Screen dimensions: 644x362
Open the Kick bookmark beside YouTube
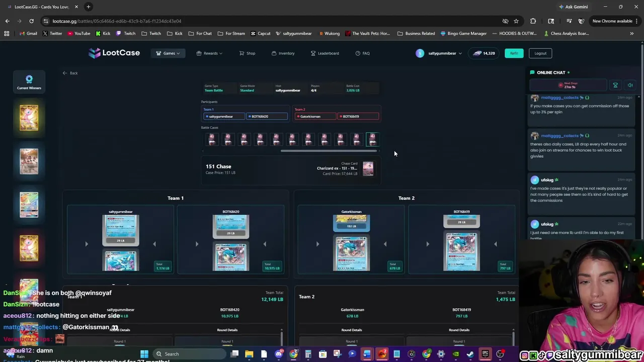tap(103, 33)
